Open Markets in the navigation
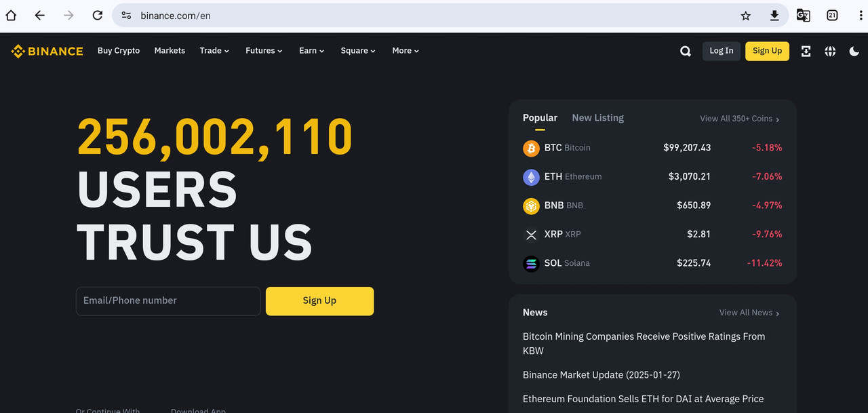 170,51
